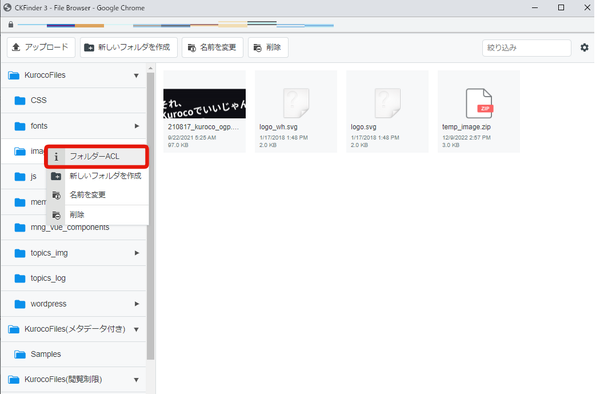Open the Samples folder
600x394 pixels.
pos(74,354)
